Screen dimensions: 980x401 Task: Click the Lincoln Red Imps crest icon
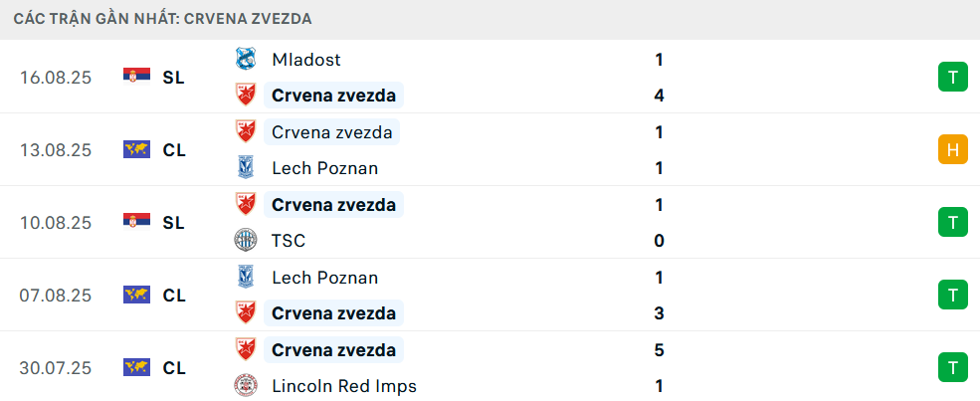click(245, 386)
